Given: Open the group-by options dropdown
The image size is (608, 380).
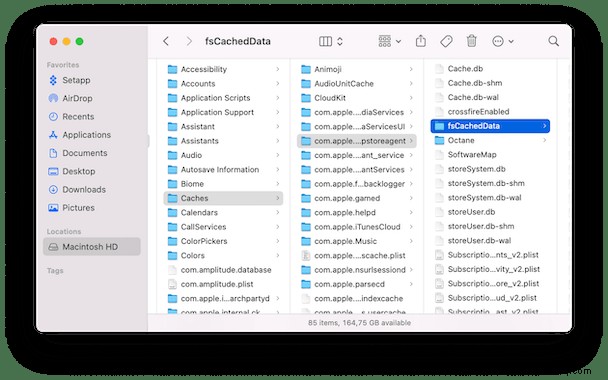Looking at the screenshot, I should tap(390, 41).
